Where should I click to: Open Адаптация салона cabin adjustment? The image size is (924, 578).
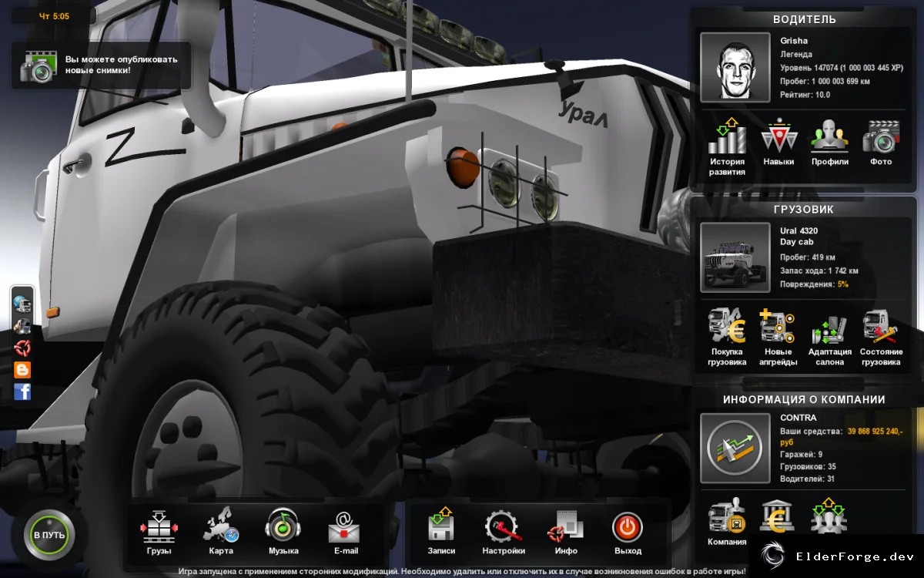point(830,338)
